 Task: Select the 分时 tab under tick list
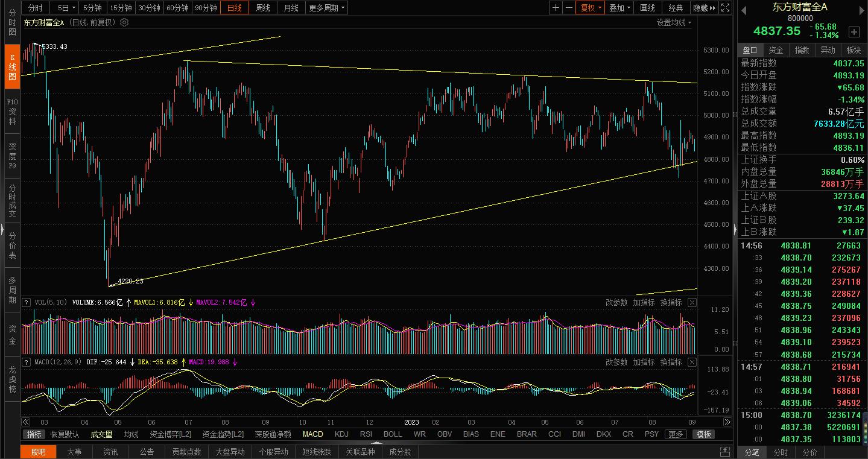tap(781, 452)
